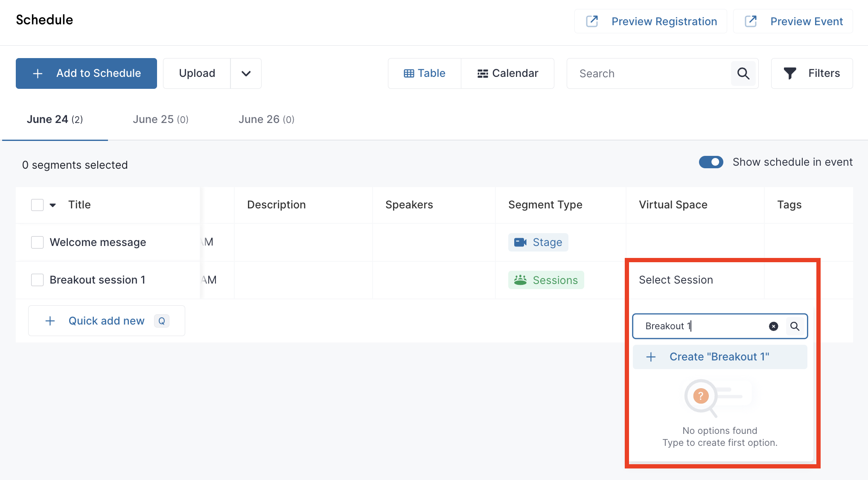Select the June 26 tab
This screenshot has height=480, width=868.
coord(266,120)
